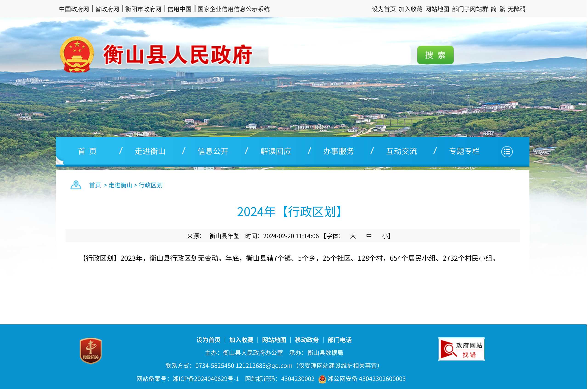Click the 党政机关 red badge icon
588x389 pixels.
click(x=91, y=351)
